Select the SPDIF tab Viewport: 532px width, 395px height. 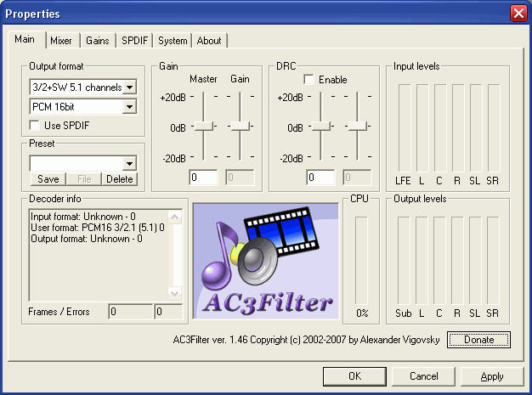(x=134, y=41)
